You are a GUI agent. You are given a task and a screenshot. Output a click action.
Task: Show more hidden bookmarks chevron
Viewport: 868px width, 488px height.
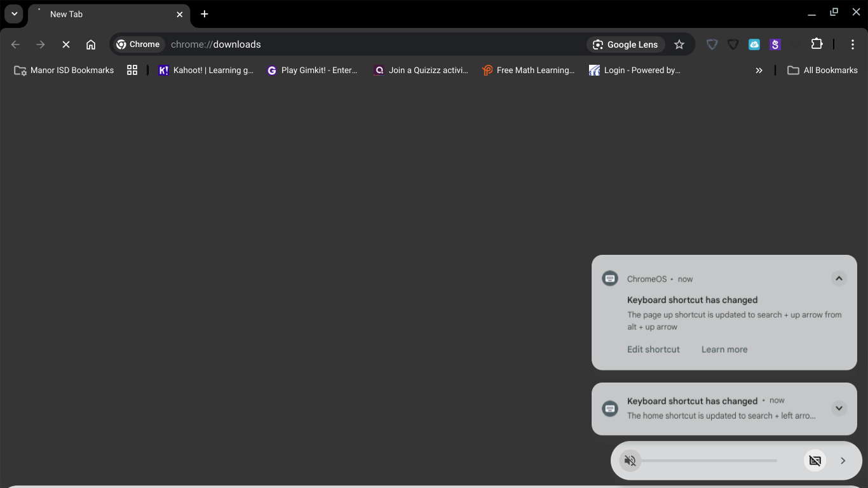point(759,71)
